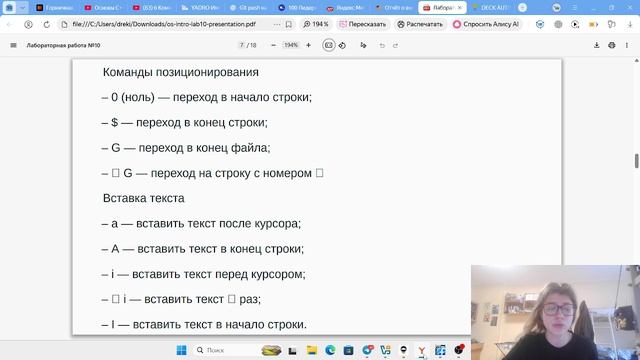Open a new tab with plus button
This screenshot has width=640, height=360.
(x=522, y=8)
